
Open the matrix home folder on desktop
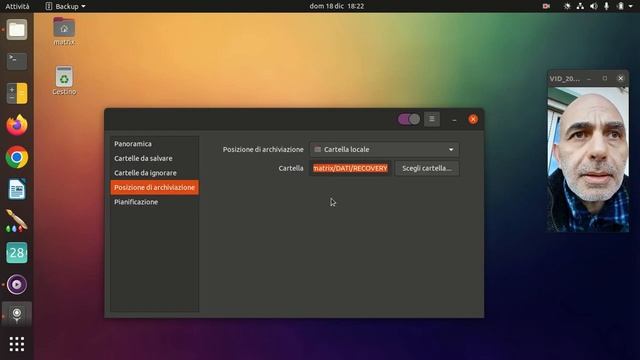point(64,31)
